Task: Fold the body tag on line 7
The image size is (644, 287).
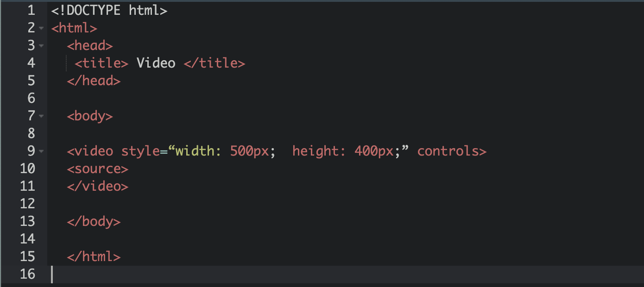Action: [41, 116]
